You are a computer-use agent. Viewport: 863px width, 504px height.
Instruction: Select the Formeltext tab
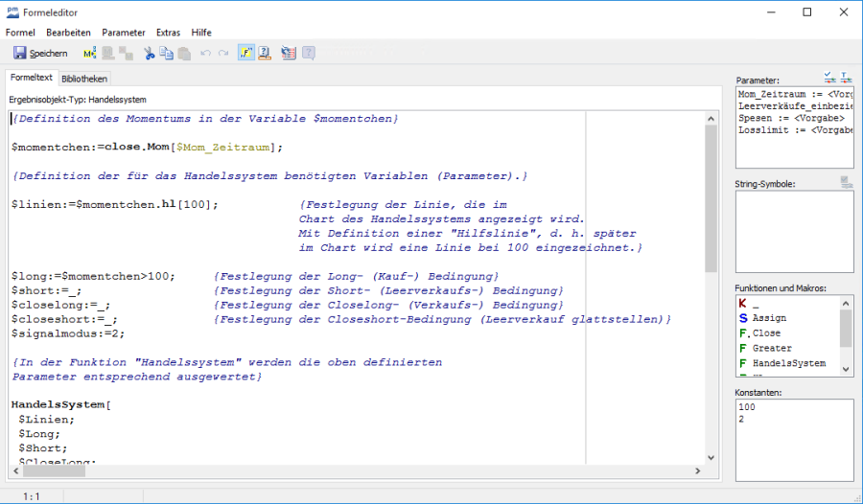[x=31, y=78]
